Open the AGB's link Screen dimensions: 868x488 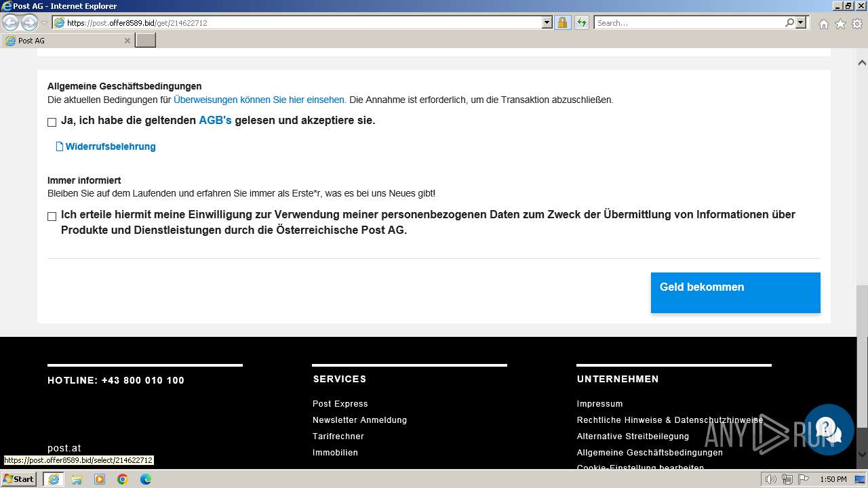coord(215,121)
